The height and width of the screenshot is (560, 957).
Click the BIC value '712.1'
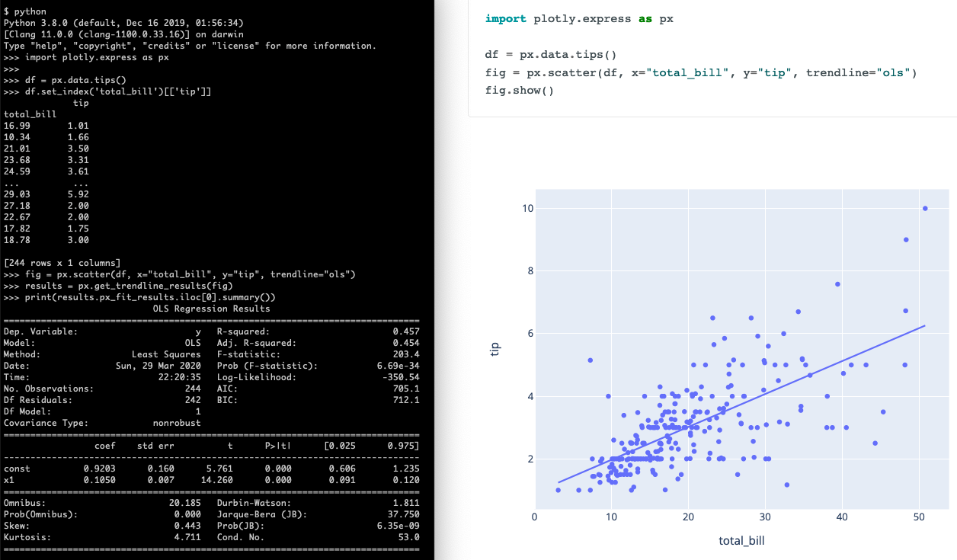[405, 400]
